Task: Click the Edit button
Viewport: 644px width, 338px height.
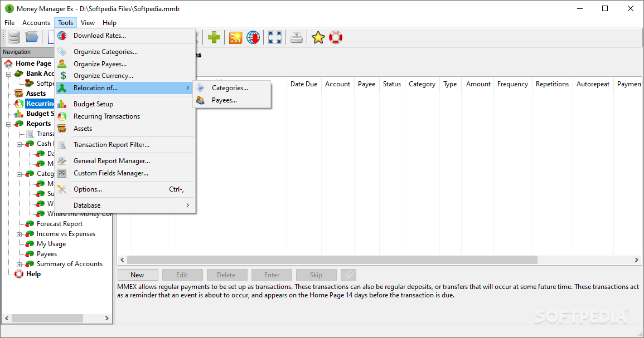Action: click(182, 275)
